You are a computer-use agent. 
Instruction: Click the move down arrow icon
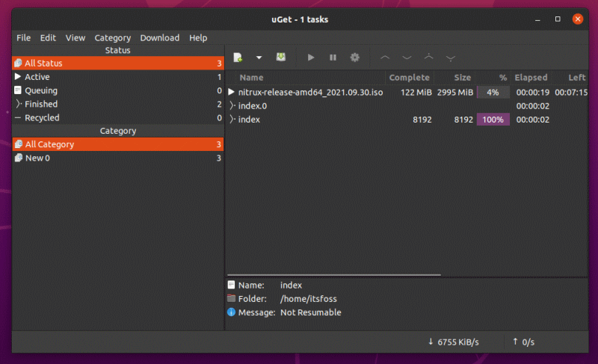(x=407, y=58)
